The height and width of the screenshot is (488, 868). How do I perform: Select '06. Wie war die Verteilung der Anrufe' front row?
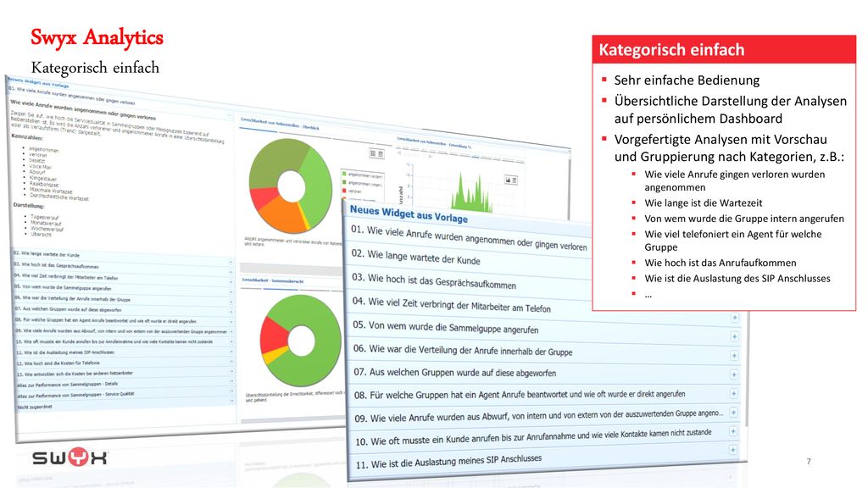(463, 350)
